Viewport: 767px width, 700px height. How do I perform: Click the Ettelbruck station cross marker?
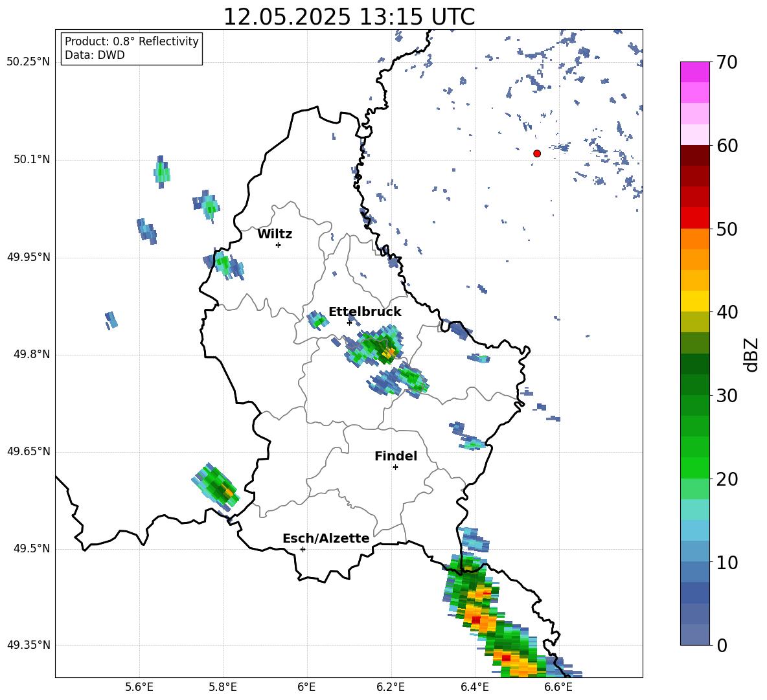349,322
